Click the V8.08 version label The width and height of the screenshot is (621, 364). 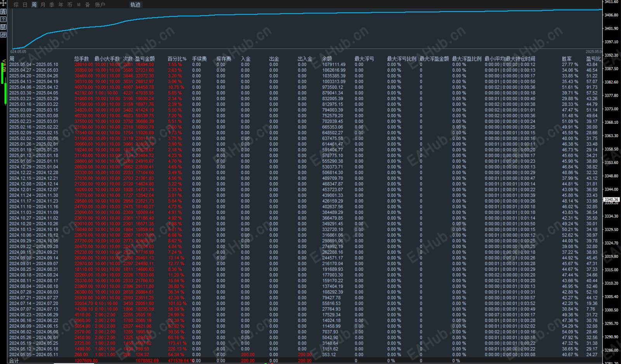(4, 66)
